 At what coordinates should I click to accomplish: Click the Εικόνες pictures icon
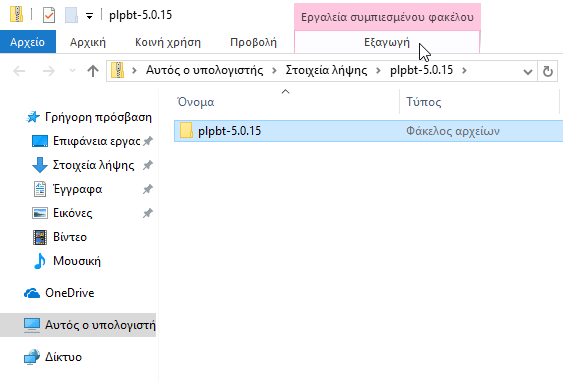(x=39, y=213)
